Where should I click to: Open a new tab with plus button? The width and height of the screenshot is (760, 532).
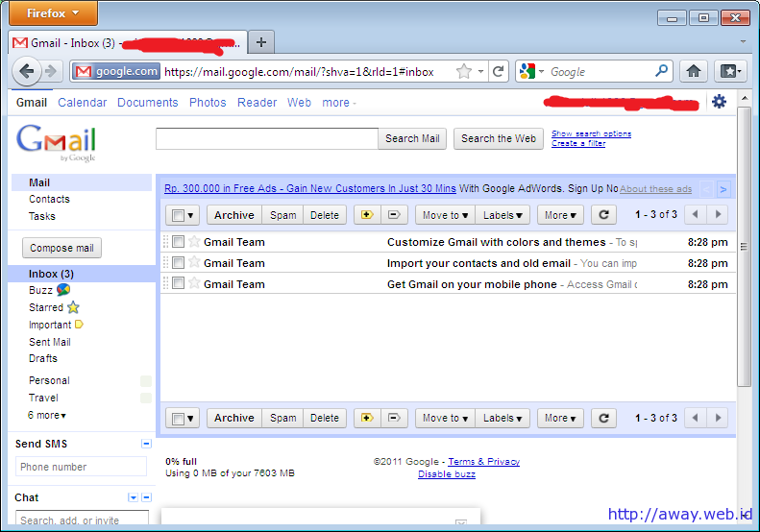click(261, 42)
